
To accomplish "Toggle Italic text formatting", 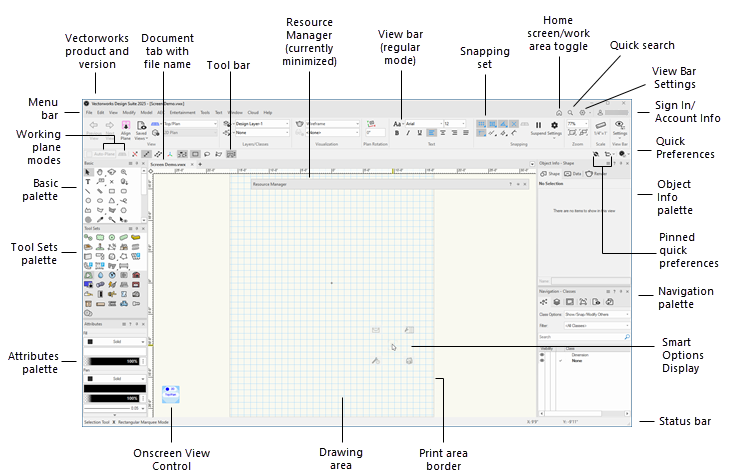I will (409, 133).
